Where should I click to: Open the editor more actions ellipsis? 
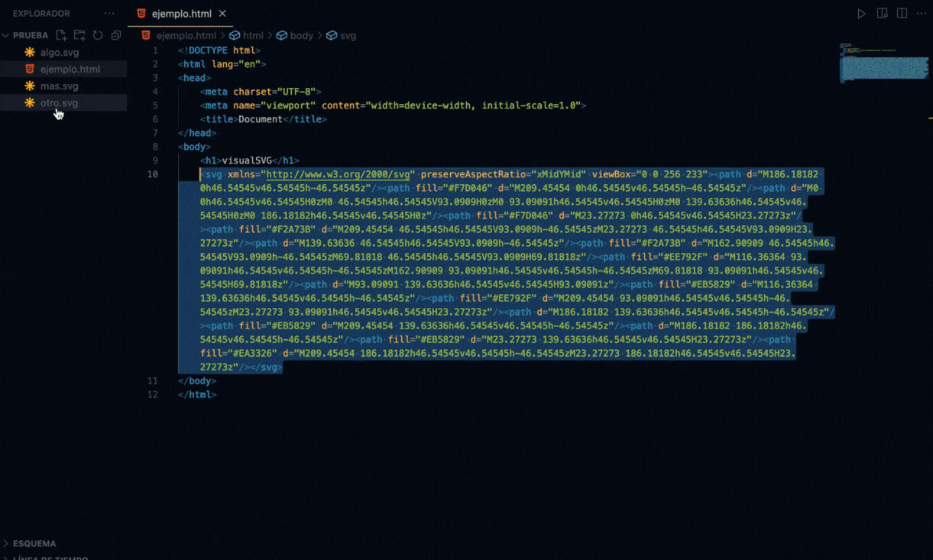tap(922, 14)
